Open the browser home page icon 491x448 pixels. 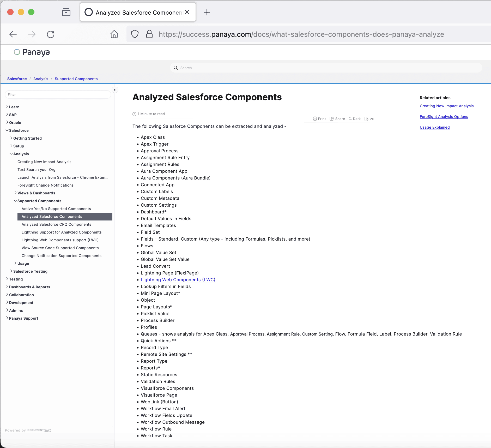click(114, 34)
